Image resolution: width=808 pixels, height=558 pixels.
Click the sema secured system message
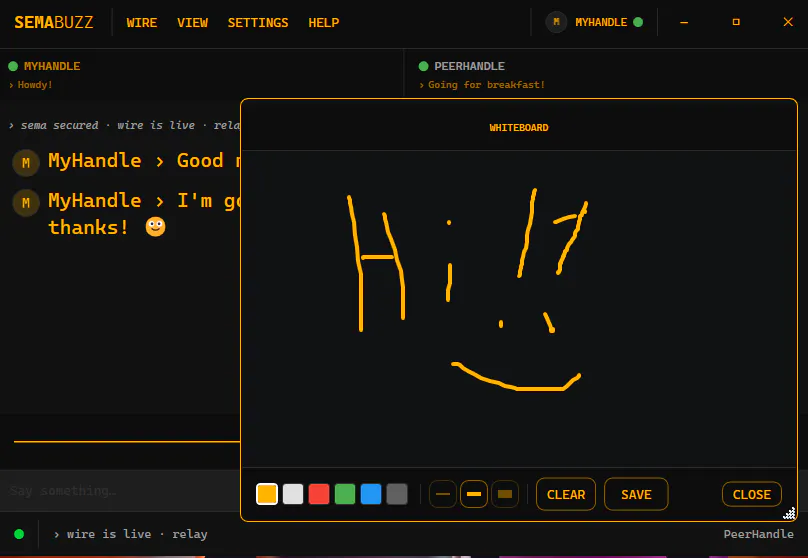[125, 125]
